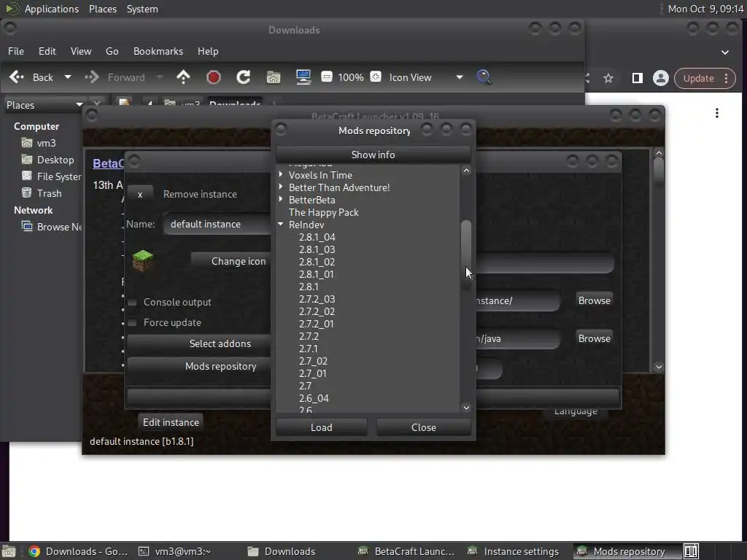Click mods list scroll up arrow

tap(466, 171)
